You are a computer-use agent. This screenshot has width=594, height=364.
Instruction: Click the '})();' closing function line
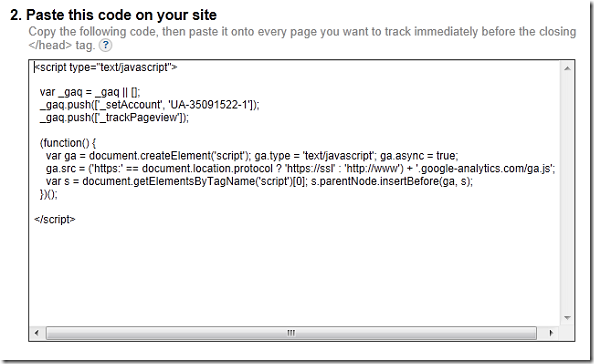point(48,194)
